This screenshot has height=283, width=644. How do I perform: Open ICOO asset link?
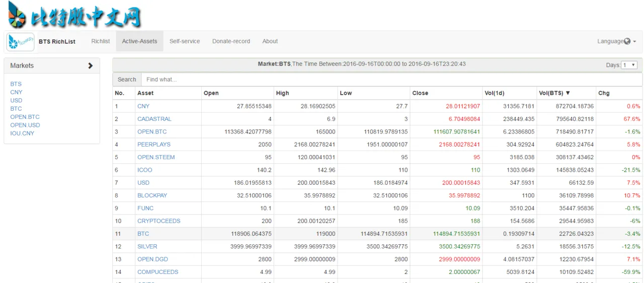145,170
